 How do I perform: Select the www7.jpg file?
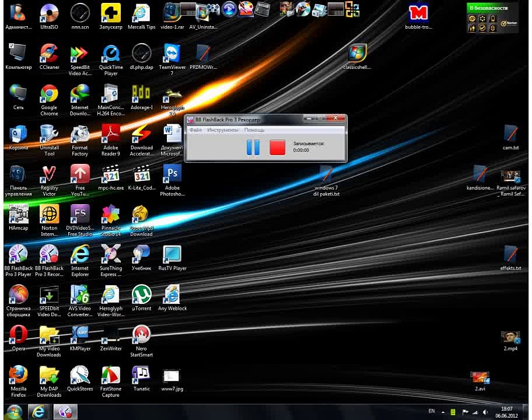click(x=172, y=380)
